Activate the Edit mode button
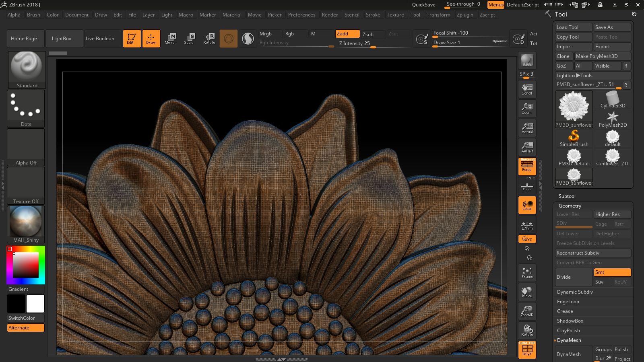This screenshot has width=644, height=362. tap(132, 39)
